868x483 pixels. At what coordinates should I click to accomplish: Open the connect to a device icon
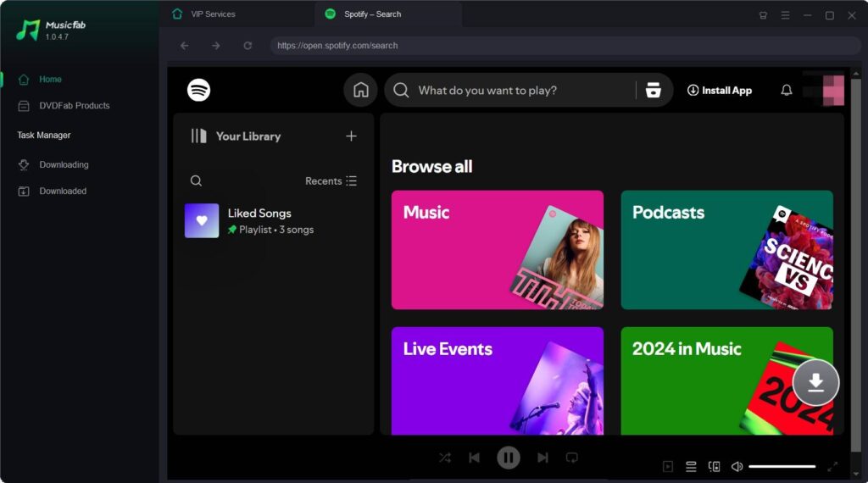click(714, 466)
